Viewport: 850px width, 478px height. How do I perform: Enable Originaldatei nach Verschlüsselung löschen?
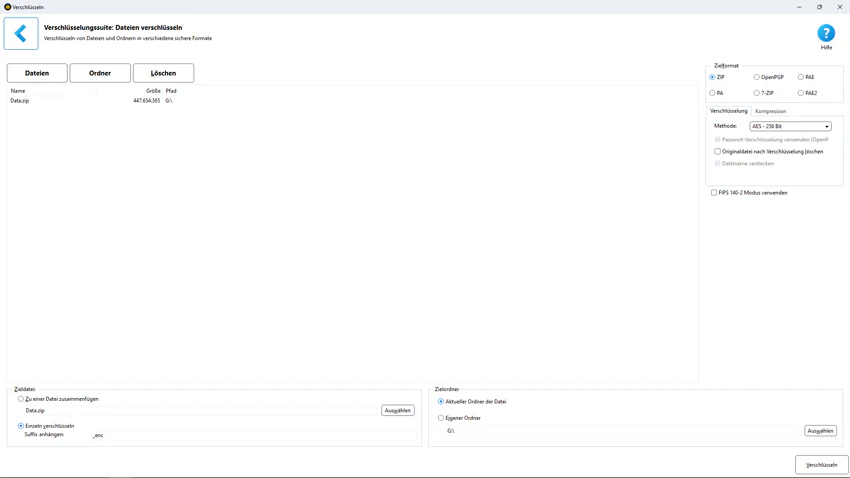pyautogui.click(x=717, y=151)
